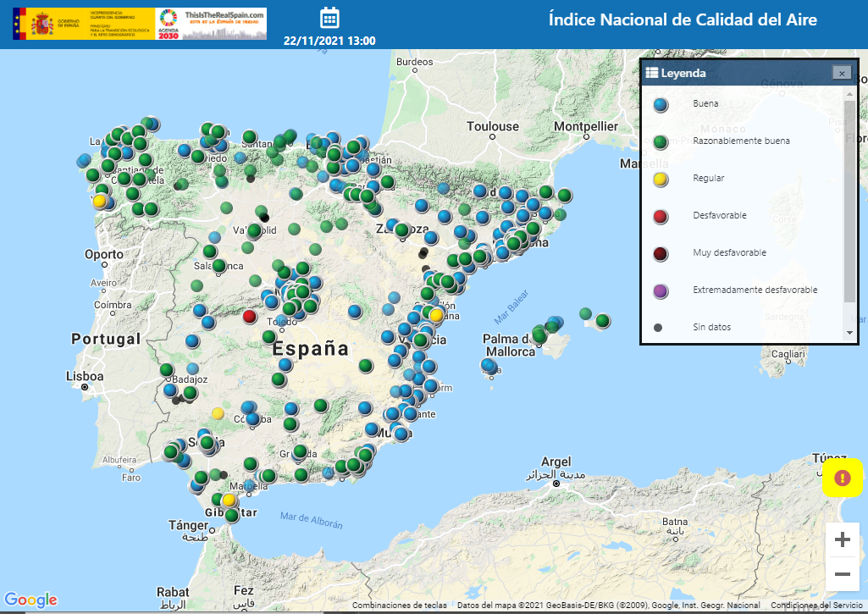This screenshot has width=868, height=614.
Task: Select the blue station marker west of Oviedo
Action: click(185, 150)
